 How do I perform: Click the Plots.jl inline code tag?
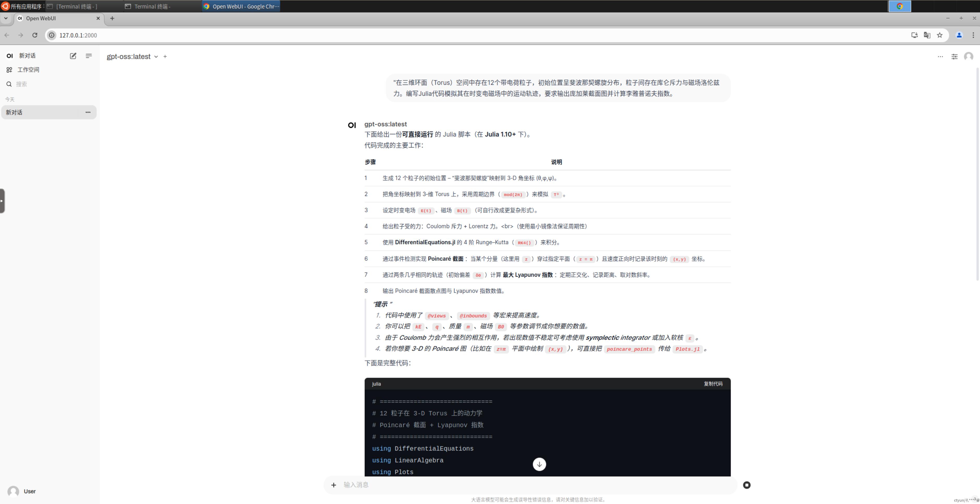pos(687,349)
